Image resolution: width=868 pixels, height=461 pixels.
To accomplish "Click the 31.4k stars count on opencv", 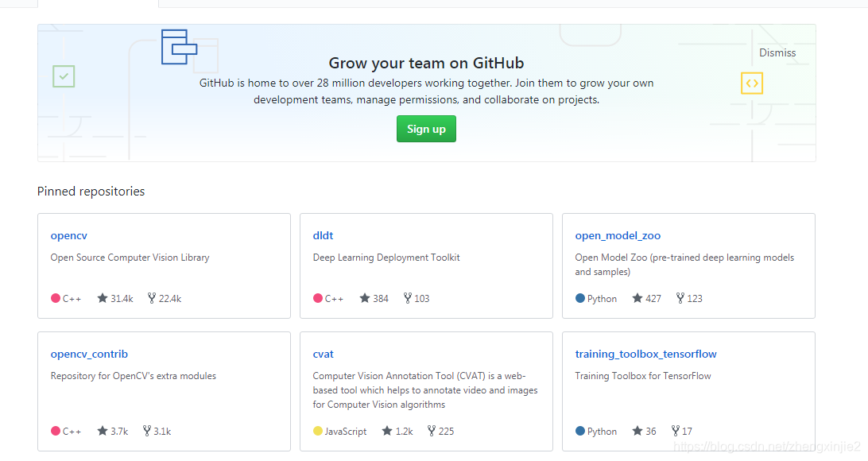I will pyautogui.click(x=122, y=299).
